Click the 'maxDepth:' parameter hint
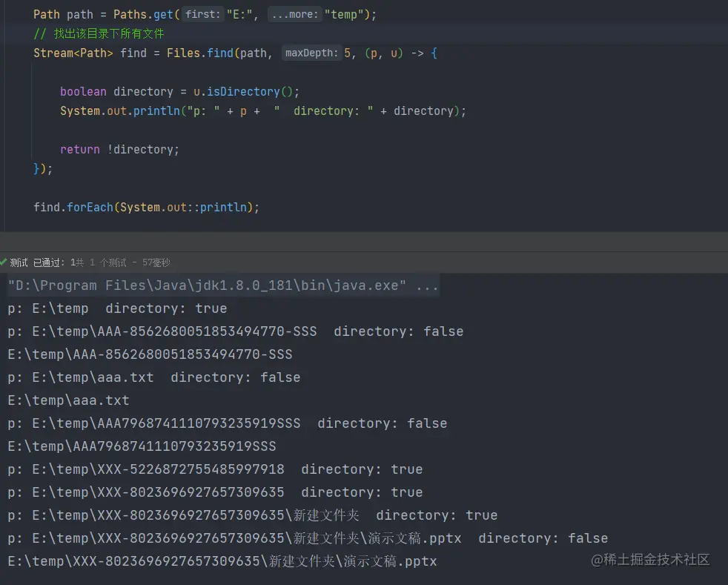 point(311,53)
